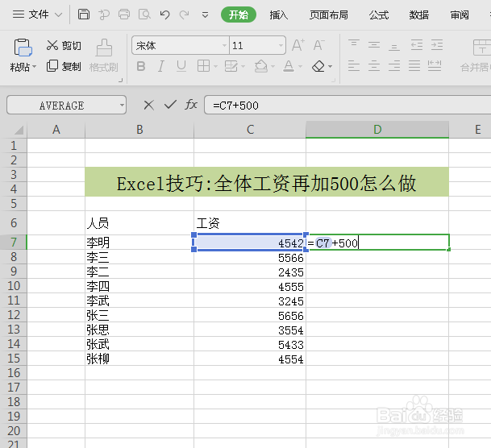The height and width of the screenshot is (448, 491).
Task: Click in the formula bar =C7+500
Action: point(347,105)
